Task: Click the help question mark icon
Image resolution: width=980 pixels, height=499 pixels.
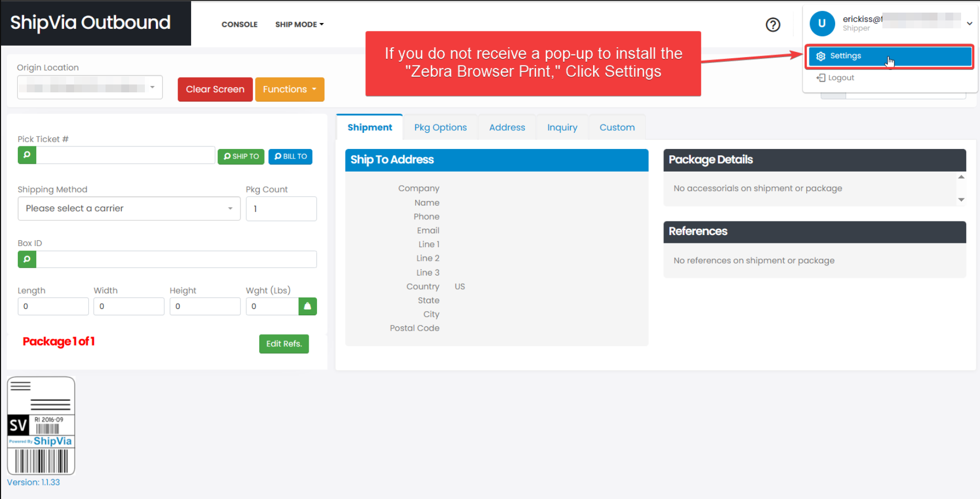Action: [x=773, y=25]
